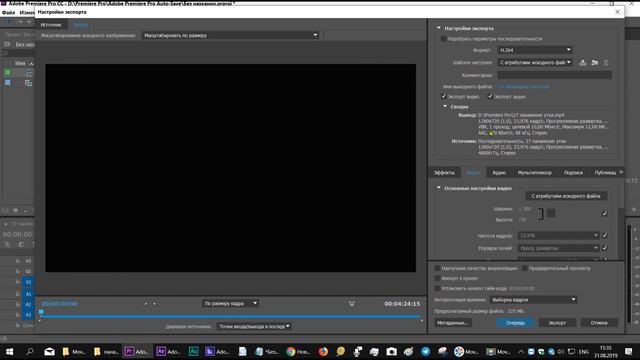Viewport: 640px width, 360px height.
Task: Open Google Chrome from taskbar
Action: [x=298, y=351]
